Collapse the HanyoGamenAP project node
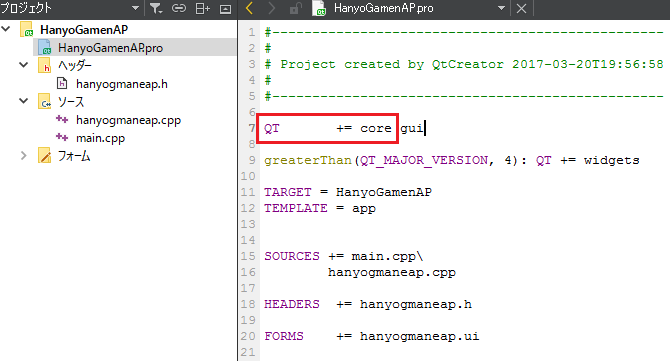This screenshot has height=361, width=670. (6, 29)
